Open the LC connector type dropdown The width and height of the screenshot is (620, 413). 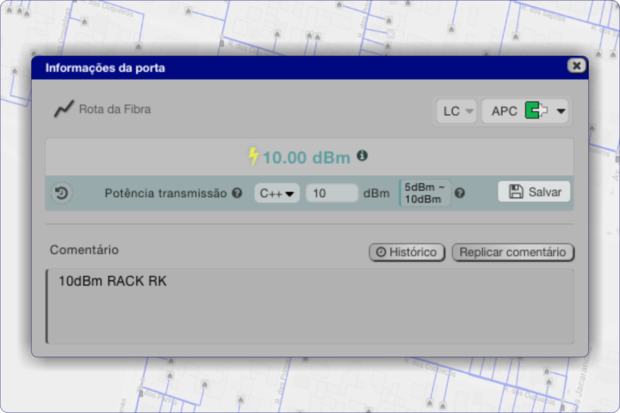(x=457, y=111)
